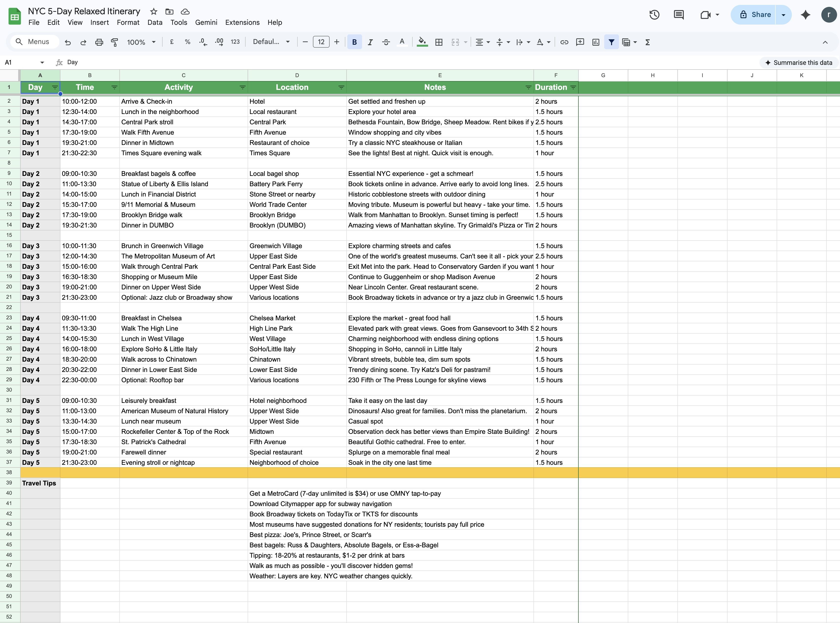This screenshot has height=623, width=840.
Task: Apply italic formatting
Action: pos(370,42)
